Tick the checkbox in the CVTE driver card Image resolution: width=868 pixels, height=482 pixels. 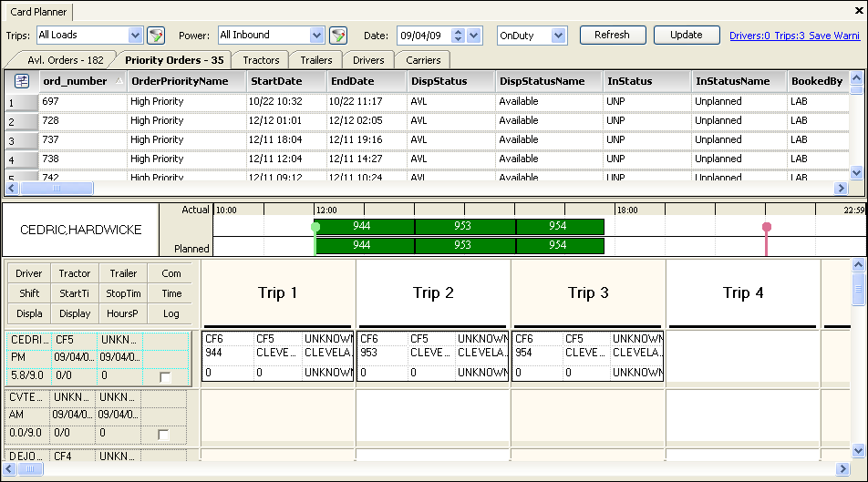coord(164,435)
